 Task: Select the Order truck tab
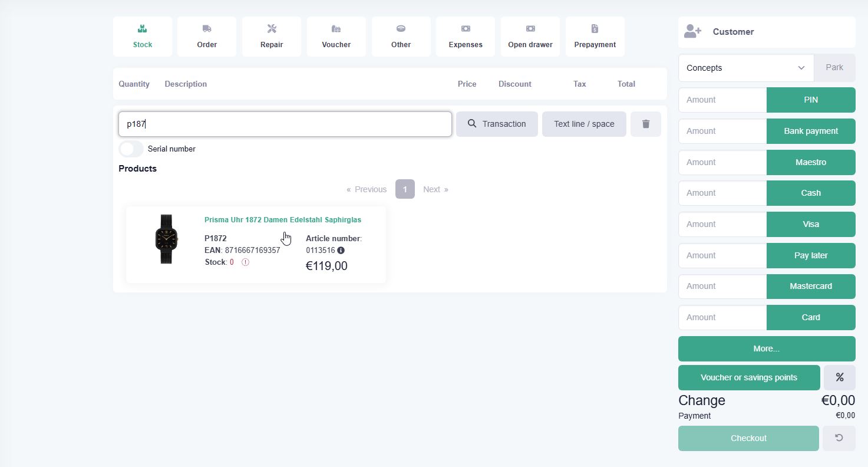tap(207, 37)
